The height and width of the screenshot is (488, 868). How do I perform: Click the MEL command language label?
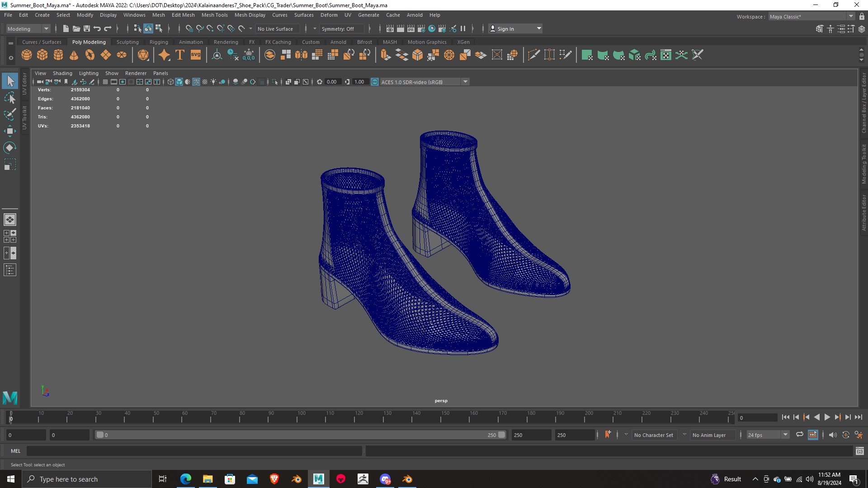click(16, 450)
